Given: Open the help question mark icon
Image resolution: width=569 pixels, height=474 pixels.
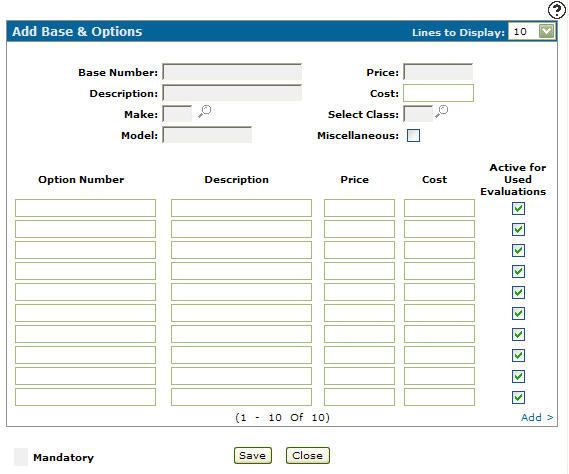Looking at the screenshot, I should pos(556,10).
